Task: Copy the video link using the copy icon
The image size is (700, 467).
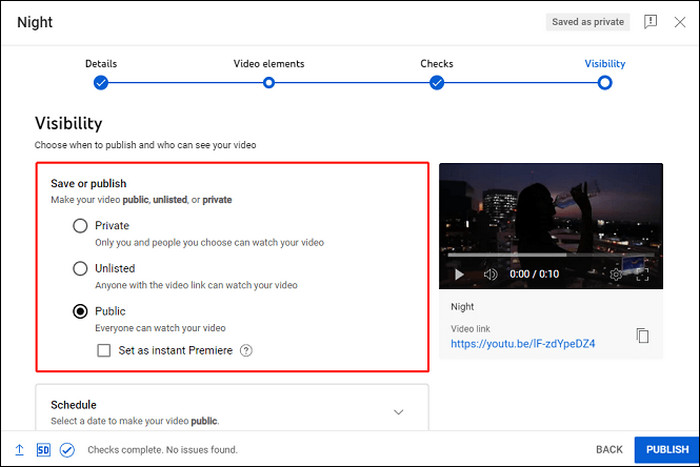Action: [642, 335]
